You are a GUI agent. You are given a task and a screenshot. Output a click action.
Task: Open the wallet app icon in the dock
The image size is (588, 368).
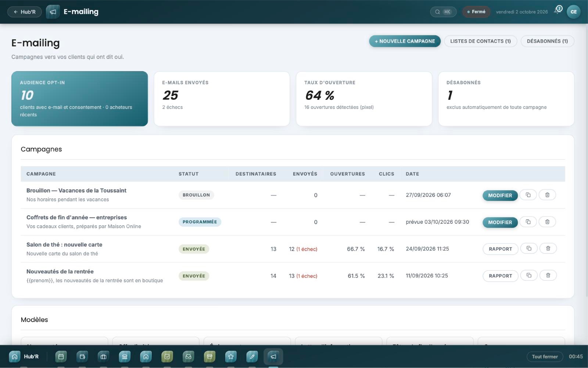tap(82, 357)
